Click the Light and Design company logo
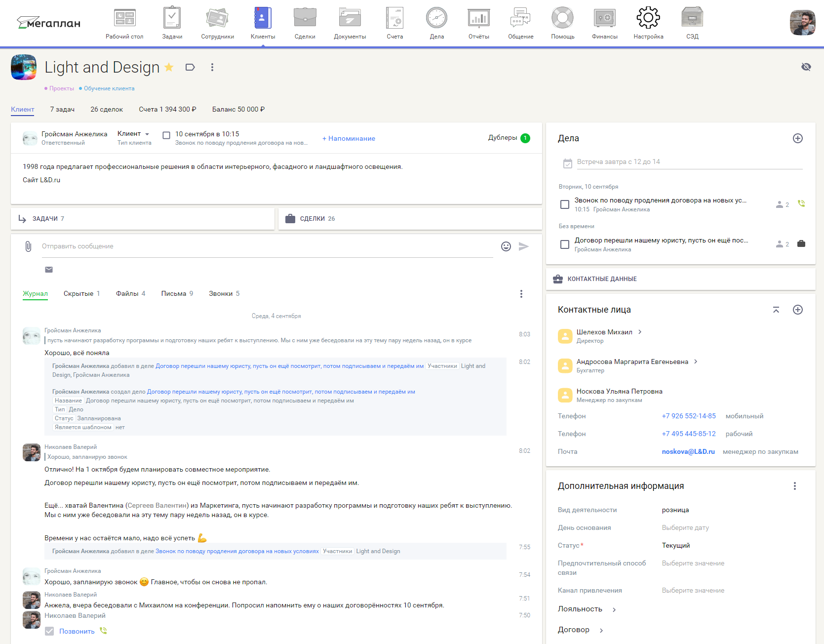Viewport: 824px width, 644px height. tap(24, 67)
